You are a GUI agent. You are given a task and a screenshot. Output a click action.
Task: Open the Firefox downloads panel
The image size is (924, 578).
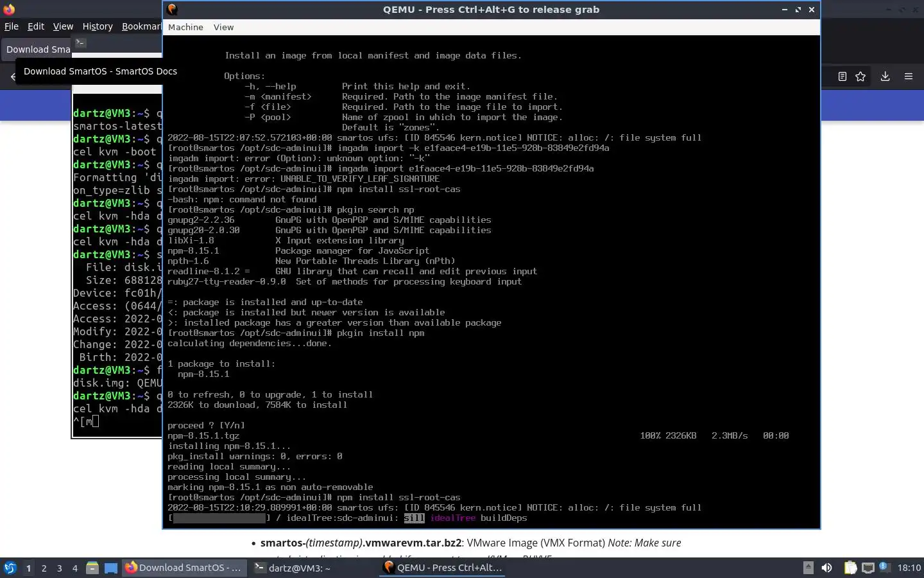click(885, 76)
